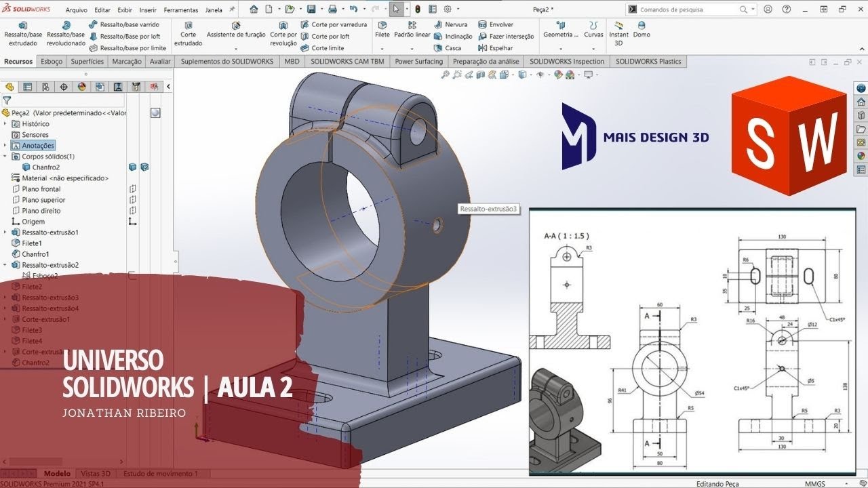This screenshot has height=488, width=868.
Task: Open the Editar menu
Action: click(102, 10)
